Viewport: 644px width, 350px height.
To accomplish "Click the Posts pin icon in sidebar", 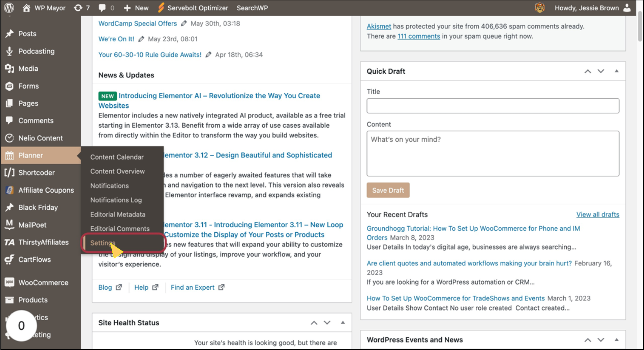I will (x=10, y=34).
